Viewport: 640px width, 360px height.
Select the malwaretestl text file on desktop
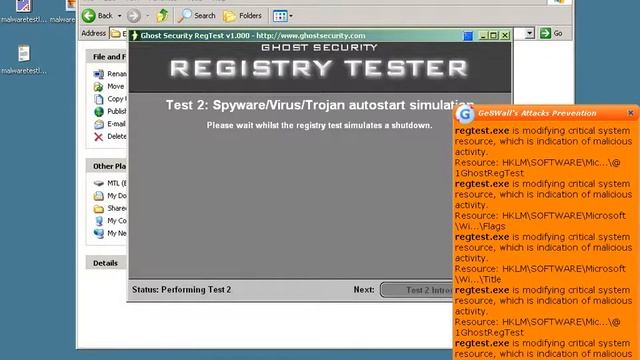point(24,60)
